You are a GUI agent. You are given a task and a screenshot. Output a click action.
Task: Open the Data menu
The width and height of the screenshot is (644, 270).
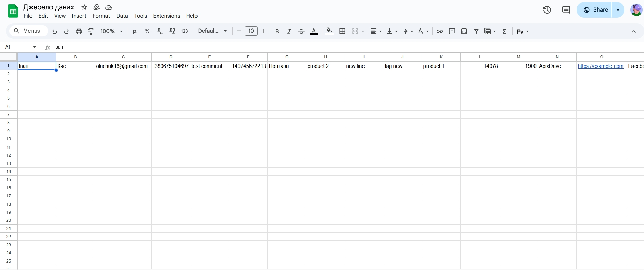(x=122, y=16)
